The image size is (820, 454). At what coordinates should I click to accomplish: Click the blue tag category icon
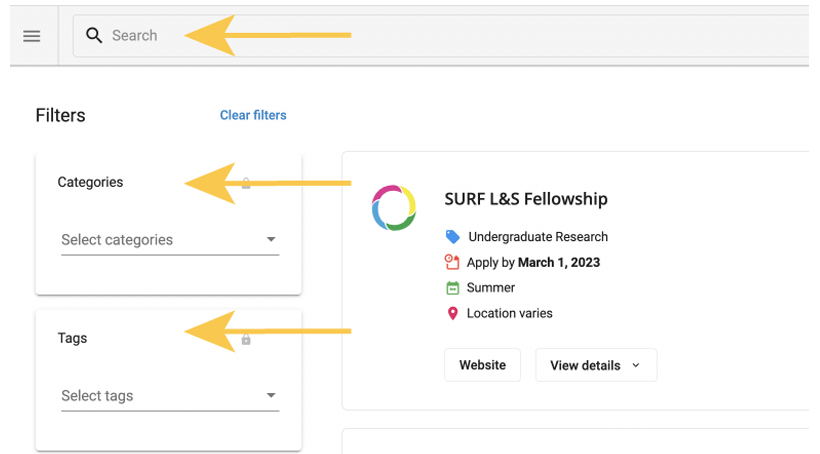click(x=453, y=237)
